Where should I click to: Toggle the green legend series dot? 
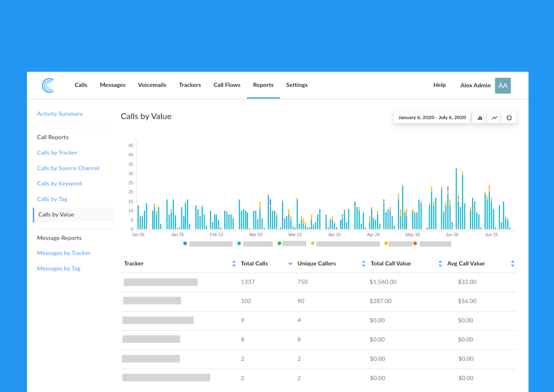[279, 243]
